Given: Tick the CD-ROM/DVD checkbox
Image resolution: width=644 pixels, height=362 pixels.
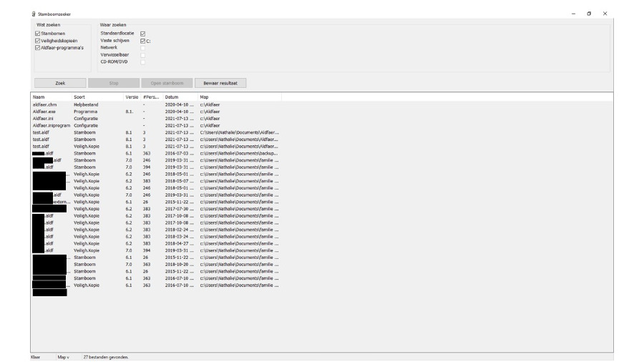Looking at the screenshot, I should (143, 62).
